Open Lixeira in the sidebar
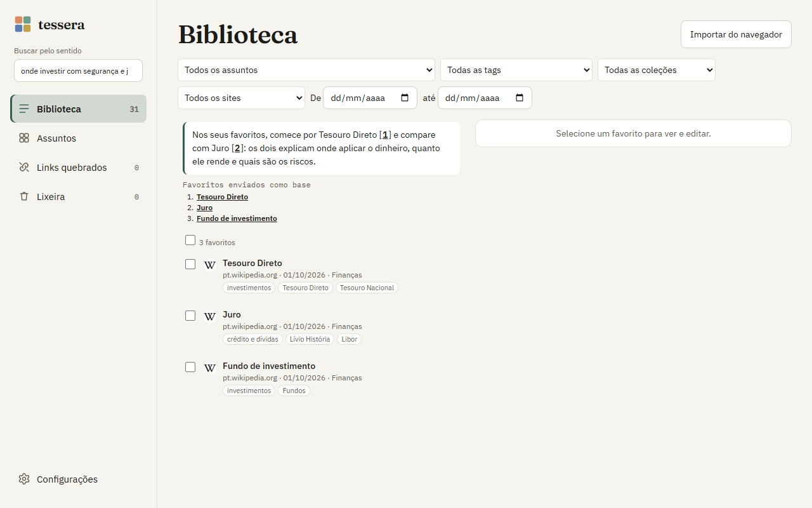 point(79,196)
